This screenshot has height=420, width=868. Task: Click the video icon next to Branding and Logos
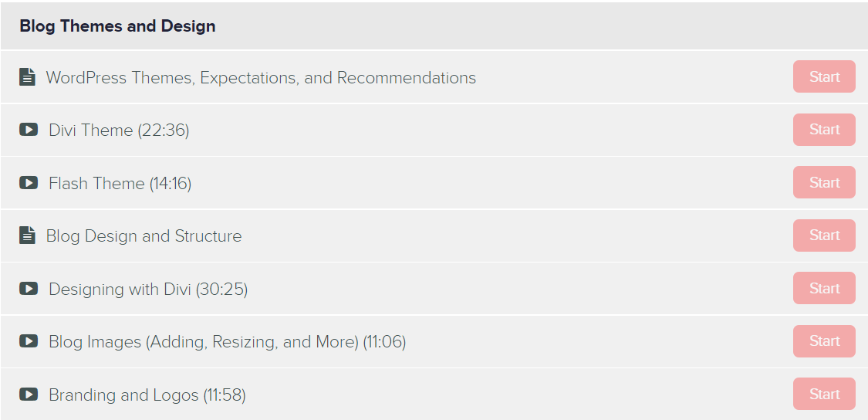(x=29, y=394)
